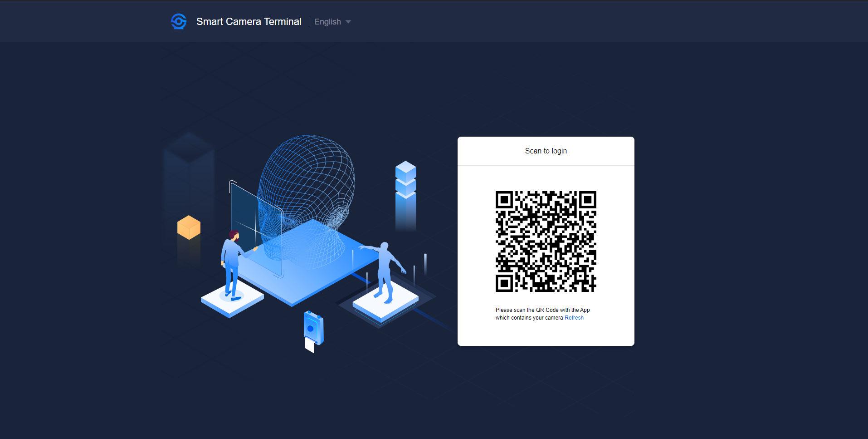Click the Refresh link under QR code
The image size is (868, 439).
(574, 318)
